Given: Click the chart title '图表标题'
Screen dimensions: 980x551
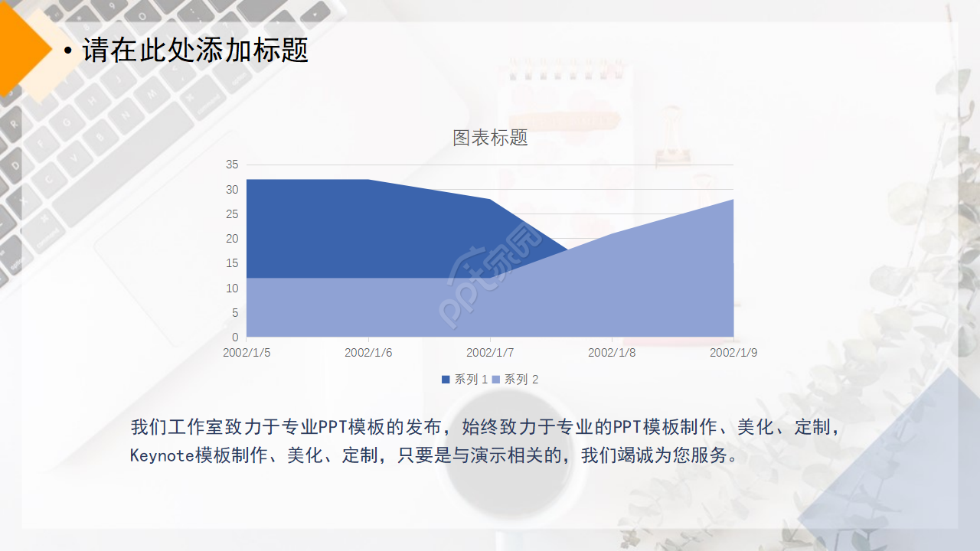Looking at the screenshot, I should point(490,138).
